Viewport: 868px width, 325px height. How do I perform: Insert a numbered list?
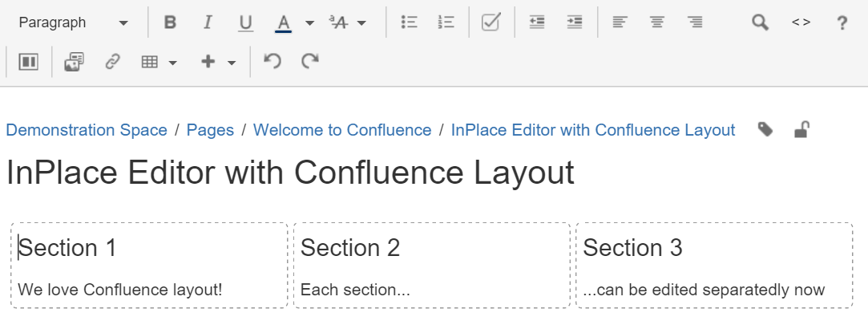pyautogui.click(x=446, y=22)
